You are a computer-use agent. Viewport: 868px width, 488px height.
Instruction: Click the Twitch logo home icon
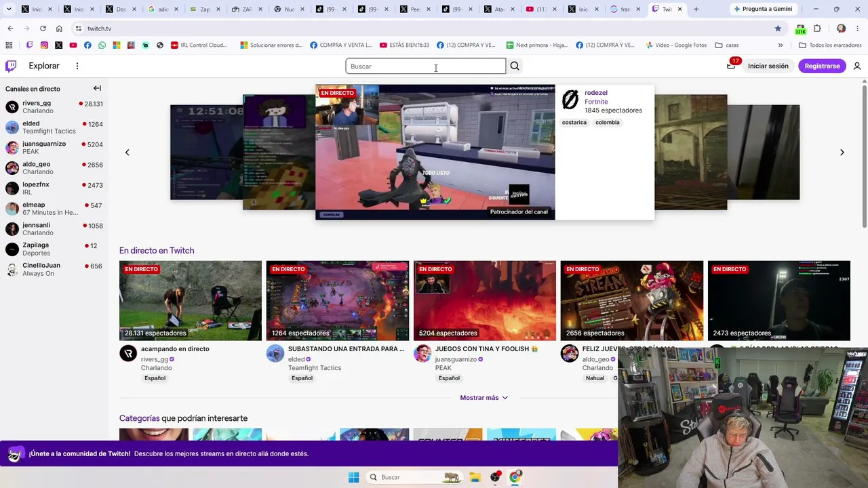[x=11, y=66]
